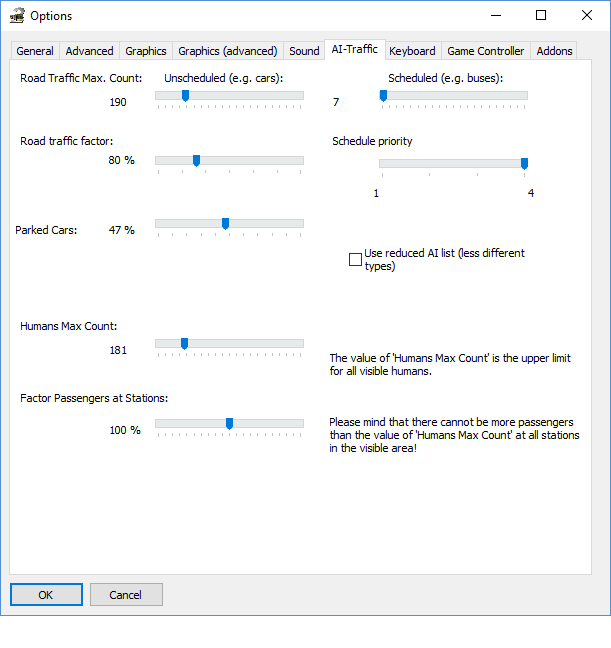Go to the Graphics (advanced) tab

pos(228,51)
